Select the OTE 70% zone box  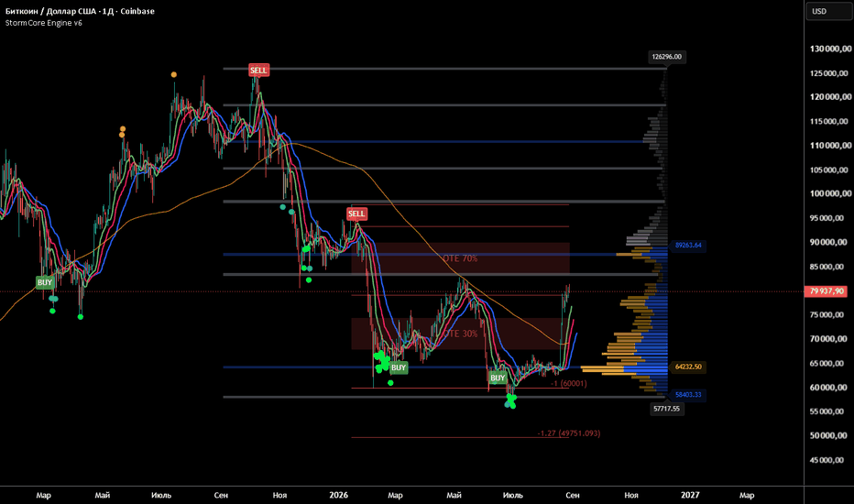tap(461, 258)
